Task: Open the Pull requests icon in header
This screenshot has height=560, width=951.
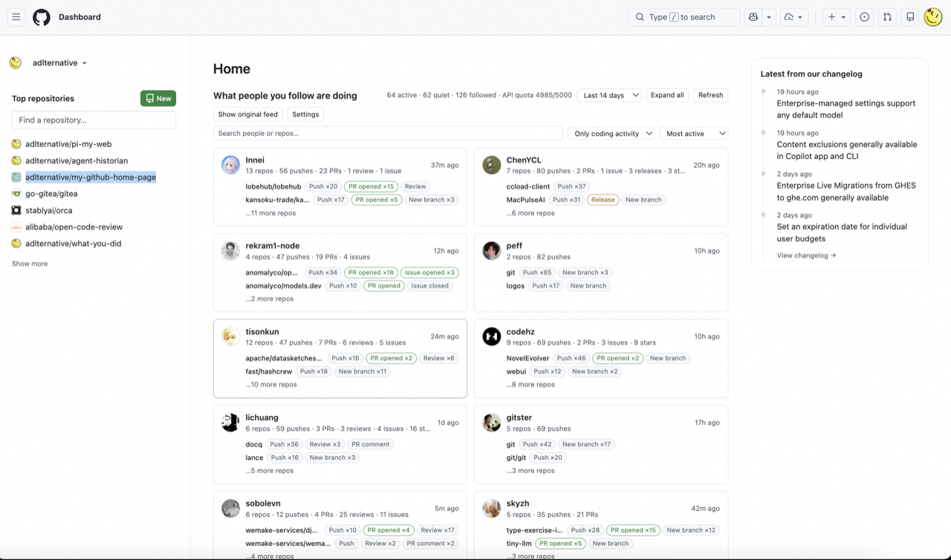Action: (x=887, y=17)
